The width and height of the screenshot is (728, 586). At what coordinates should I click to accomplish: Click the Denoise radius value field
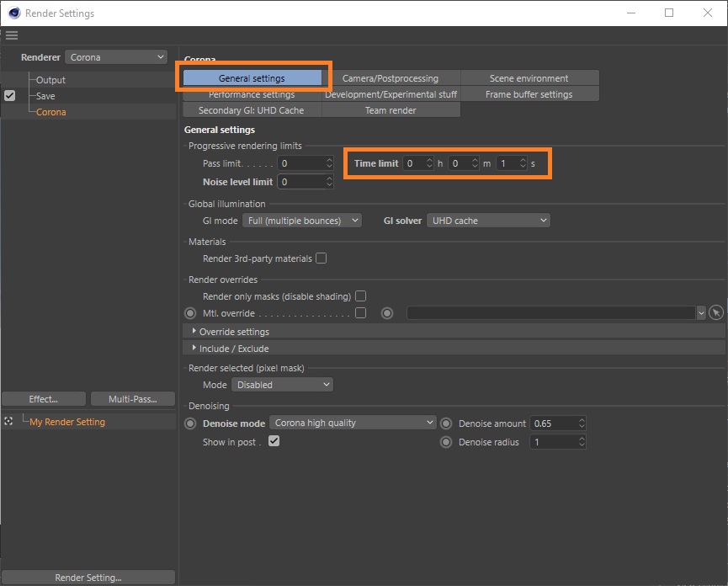tap(554, 441)
